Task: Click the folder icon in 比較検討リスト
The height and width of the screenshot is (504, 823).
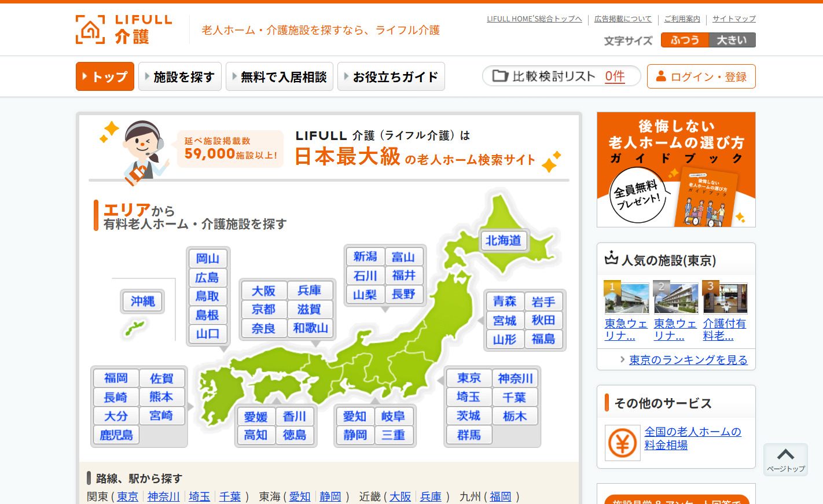Action: [500, 76]
